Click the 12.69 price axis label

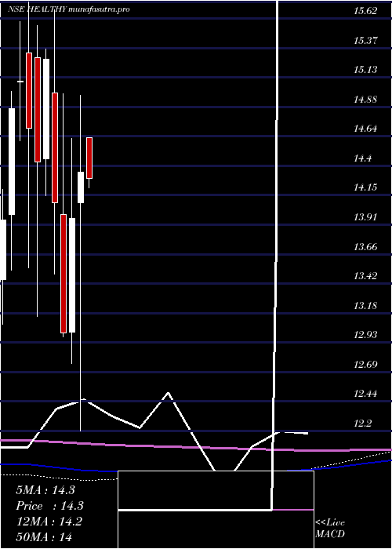pyautogui.click(x=365, y=365)
